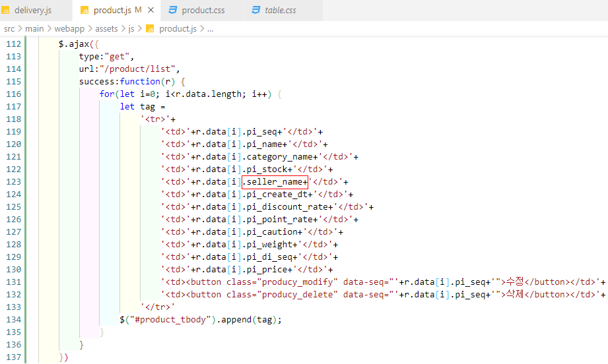
Task: Click the '<tr>' string on line 118
Action: pyautogui.click(x=155, y=119)
